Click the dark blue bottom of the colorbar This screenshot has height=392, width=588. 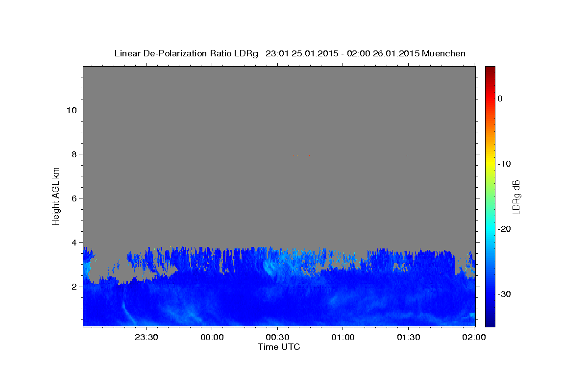(x=490, y=322)
